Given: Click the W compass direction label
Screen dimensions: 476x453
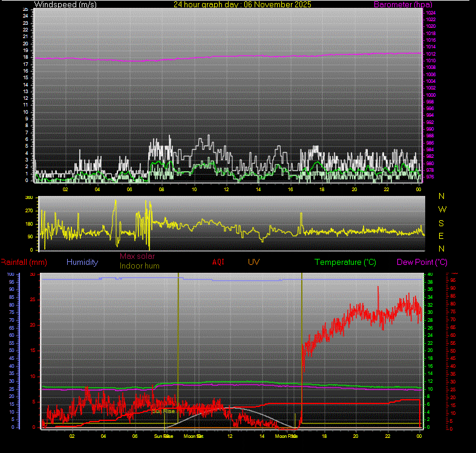Looking at the screenshot, I should pyautogui.click(x=442, y=209).
